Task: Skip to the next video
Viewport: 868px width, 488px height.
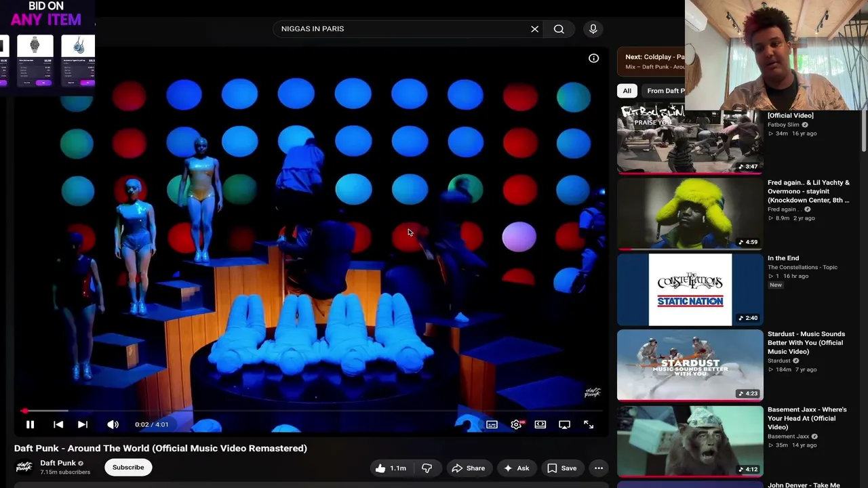Action: (x=83, y=424)
